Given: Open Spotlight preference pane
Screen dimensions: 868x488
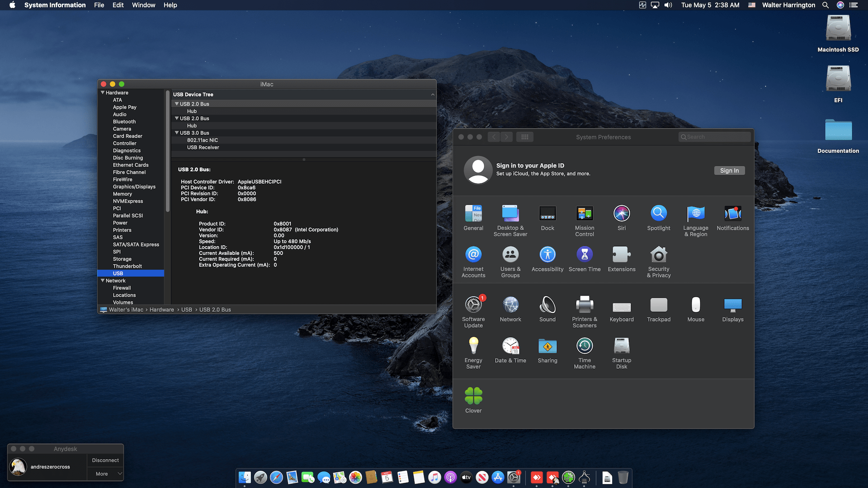Looking at the screenshot, I should click(659, 217).
